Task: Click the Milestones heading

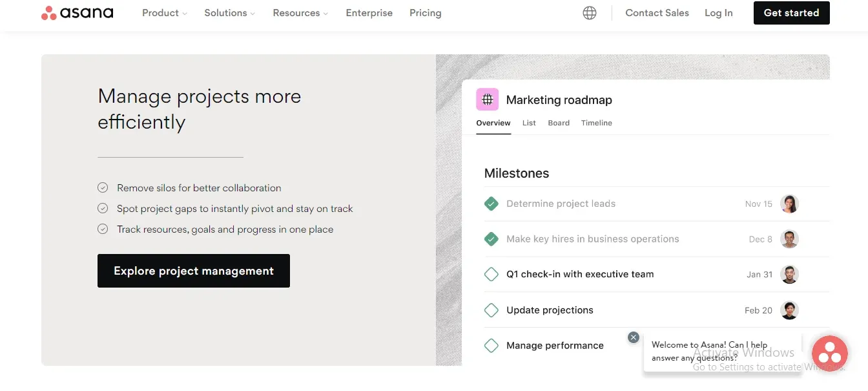Action: [517, 173]
